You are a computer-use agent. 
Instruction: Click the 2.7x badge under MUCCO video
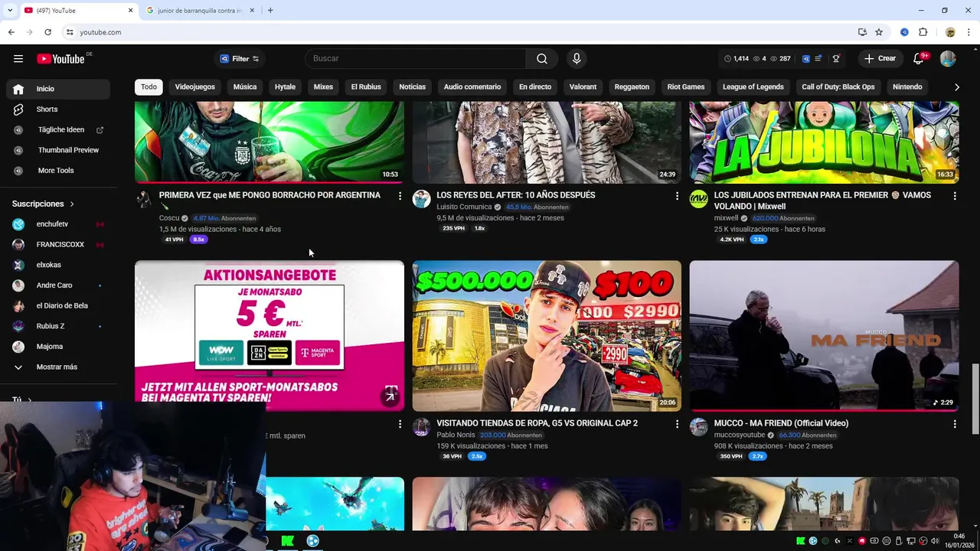tap(758, 457)
